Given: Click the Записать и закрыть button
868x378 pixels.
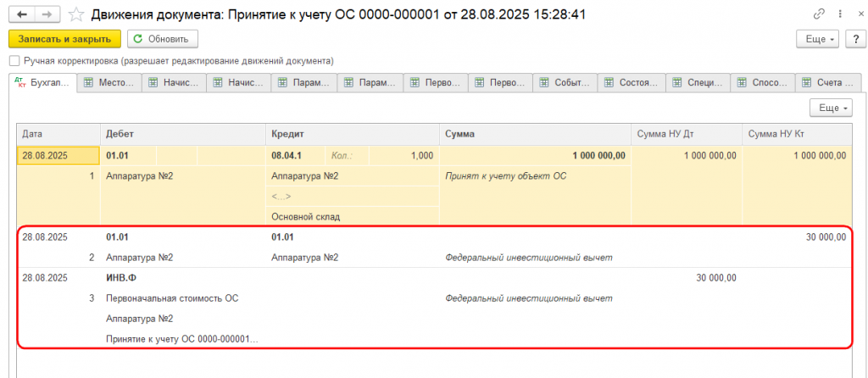Looking at the screenshot, I should 64,39.
